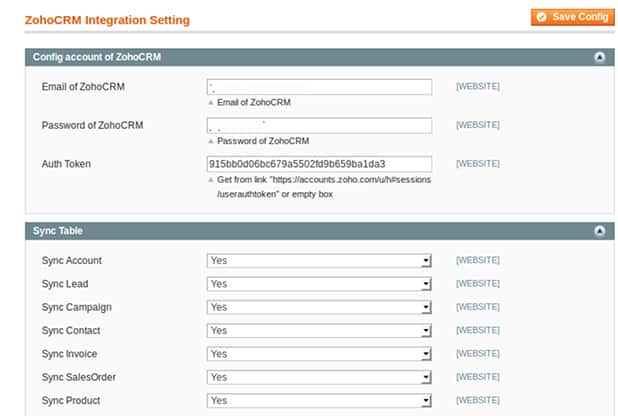
Task: Expand the Sync Campaign dropdown
Action: (x=319, y=307)
